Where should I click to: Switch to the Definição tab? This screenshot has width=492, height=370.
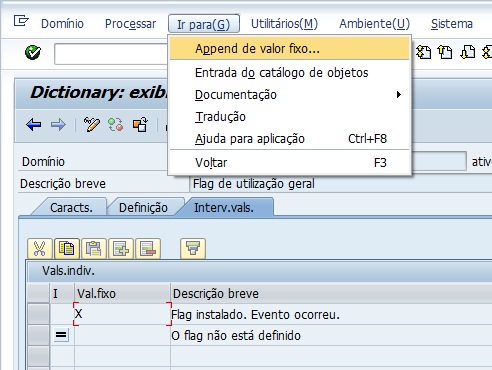(x=143, y=208)
